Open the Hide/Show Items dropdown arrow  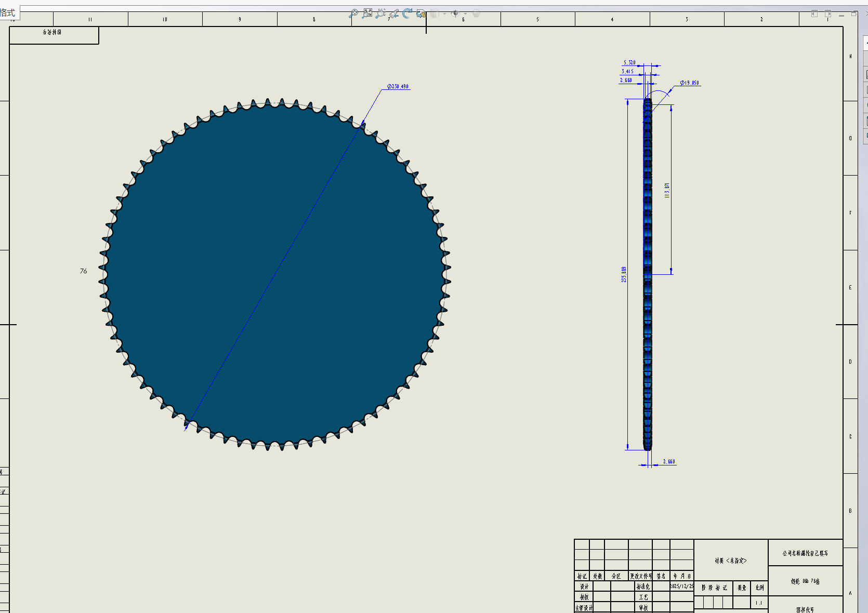point(465,14)
